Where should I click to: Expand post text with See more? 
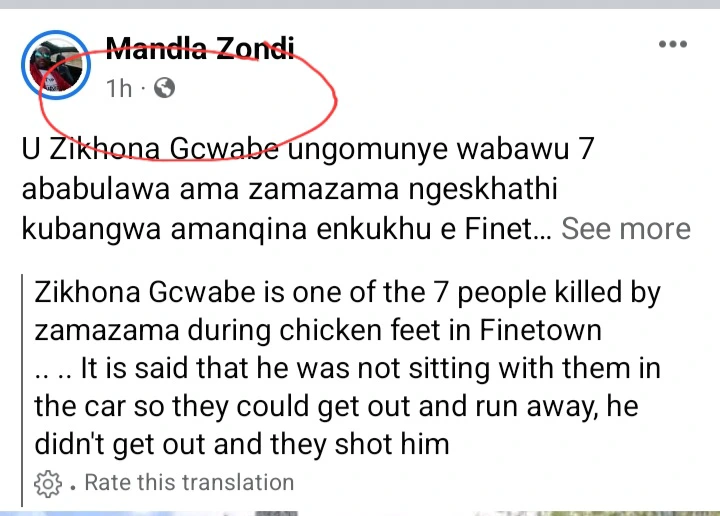click(x=626, y=228)
